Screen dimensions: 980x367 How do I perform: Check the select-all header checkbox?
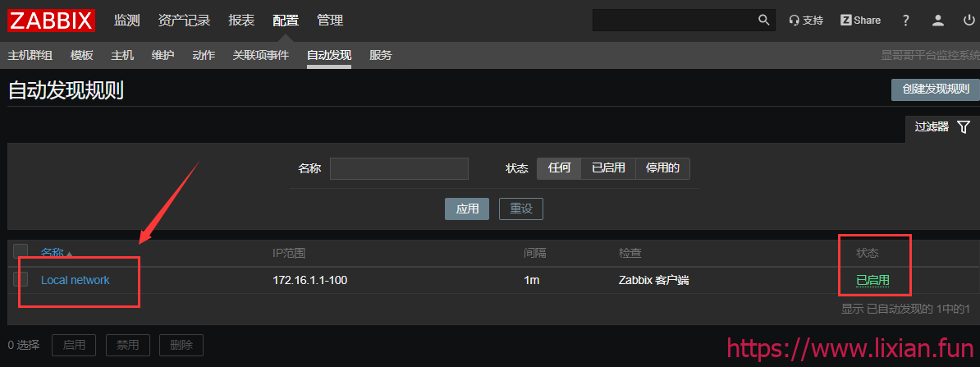[x=21, y=251]
